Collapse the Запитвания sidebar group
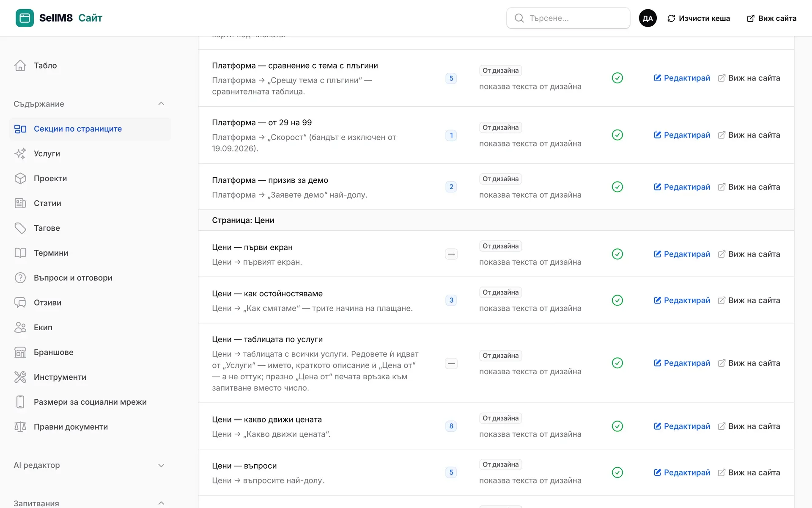812x508 pixels. tap(161, 503)
